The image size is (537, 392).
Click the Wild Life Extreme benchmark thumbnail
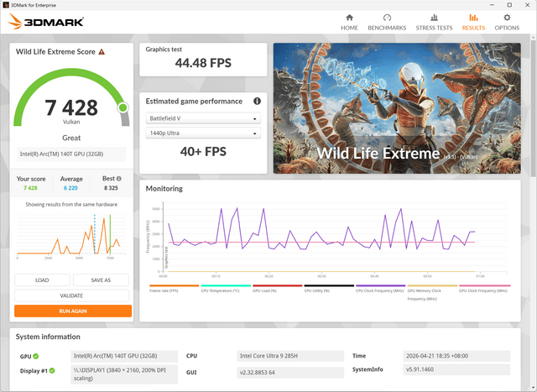[x=397, y=108]
